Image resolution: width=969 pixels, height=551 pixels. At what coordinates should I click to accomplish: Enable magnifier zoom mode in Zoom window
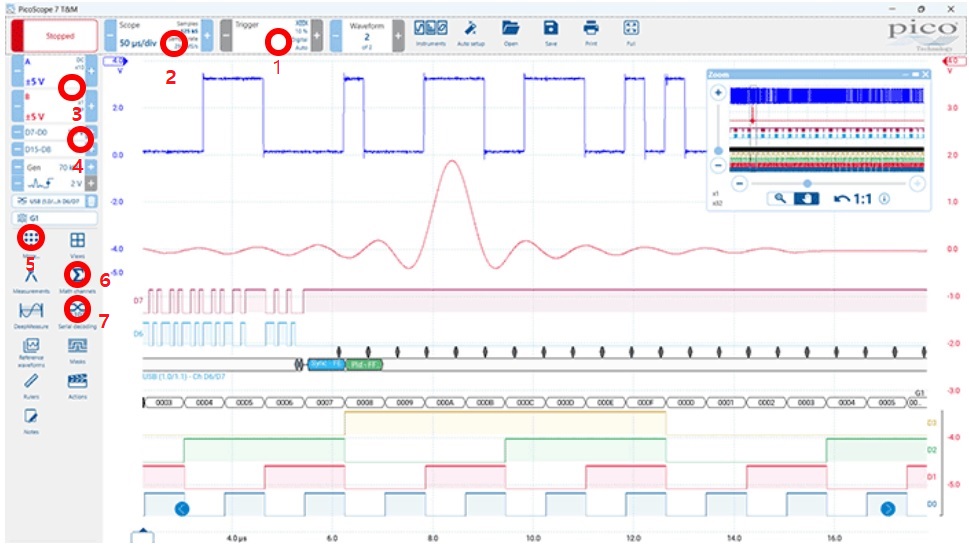point(780,198)
